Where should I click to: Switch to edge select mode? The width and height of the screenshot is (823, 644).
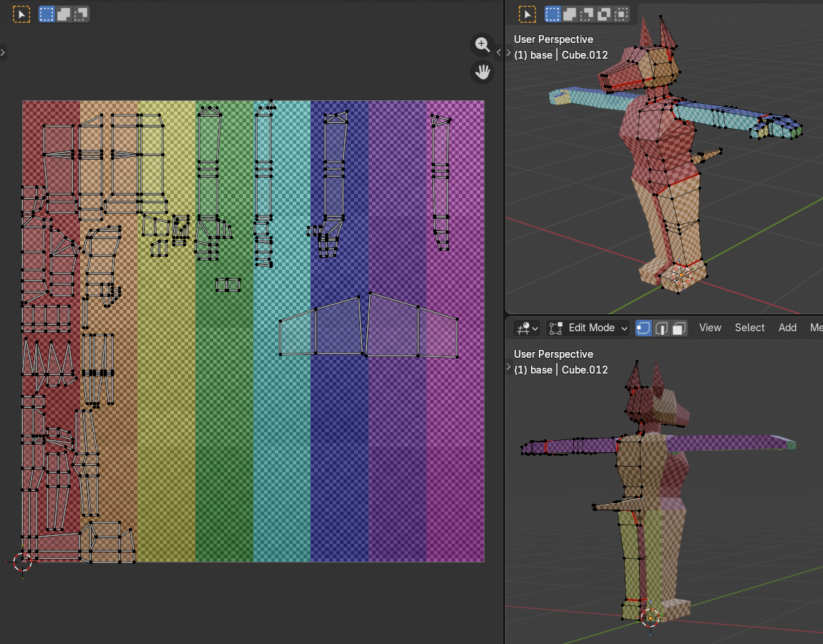[x=661, y=328]
